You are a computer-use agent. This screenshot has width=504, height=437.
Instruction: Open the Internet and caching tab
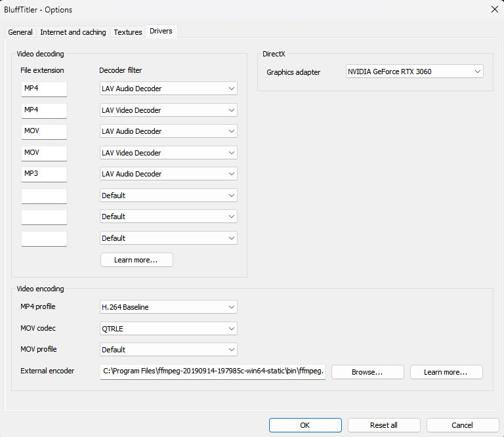point(73,32)
